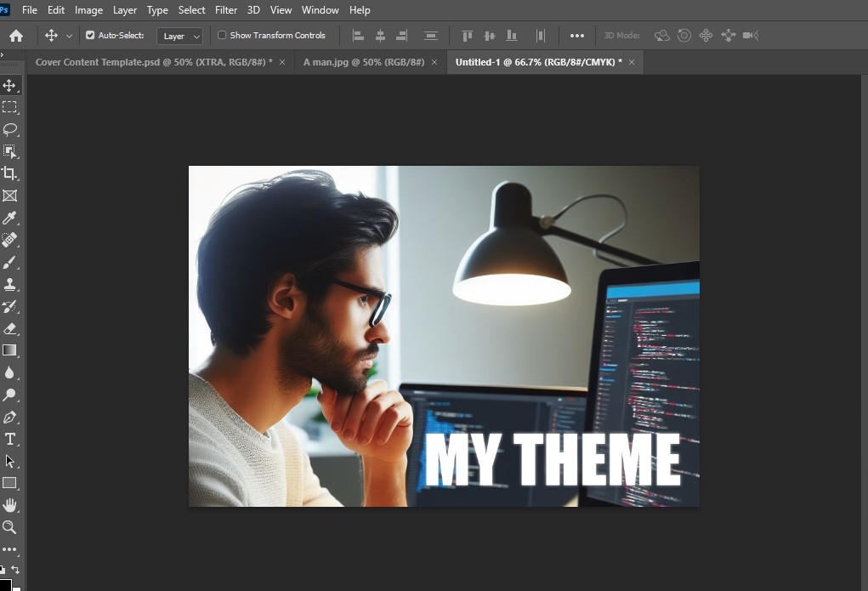
Task: Open the Edit Toolbar three dots
Action: 9,549
